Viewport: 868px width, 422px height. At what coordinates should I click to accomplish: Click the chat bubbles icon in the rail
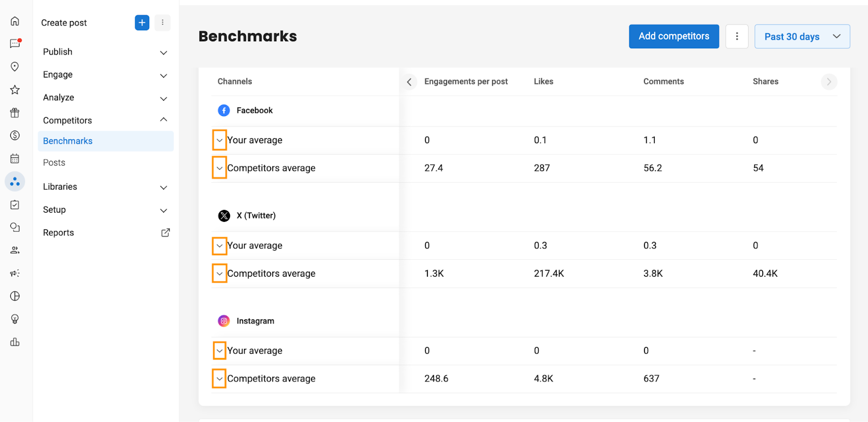[x=15, y=227]
